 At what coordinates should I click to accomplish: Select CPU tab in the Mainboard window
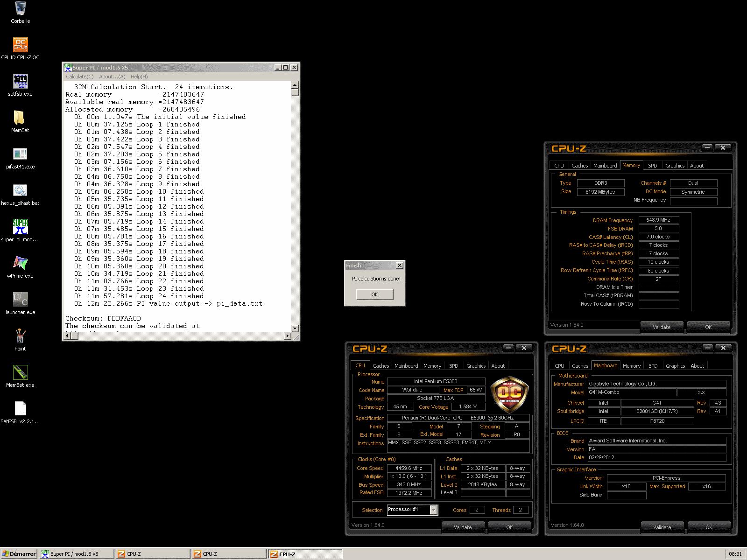click(x=559, y=366)
